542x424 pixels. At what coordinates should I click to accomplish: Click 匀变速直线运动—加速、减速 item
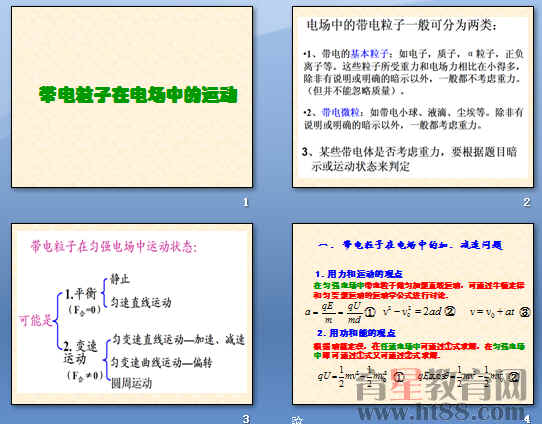178,339
